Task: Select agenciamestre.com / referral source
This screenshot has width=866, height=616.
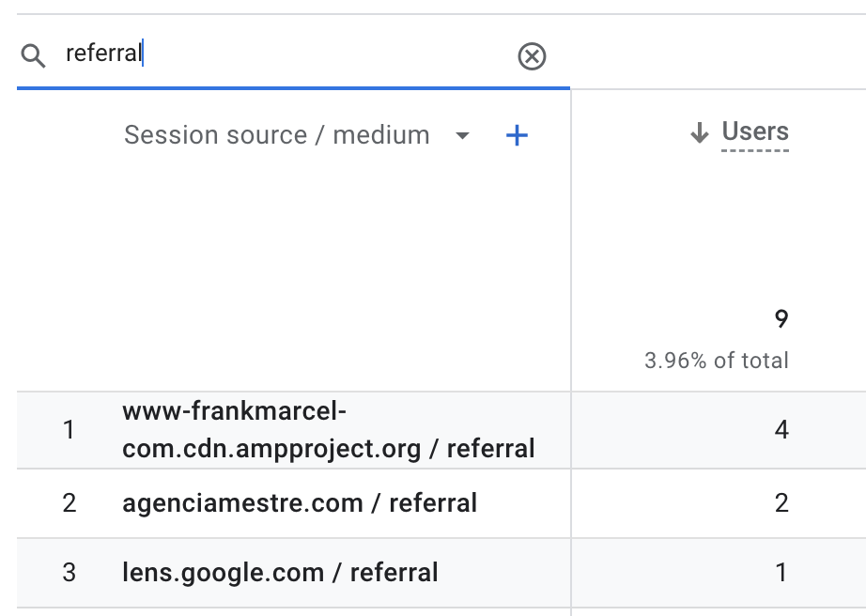Action: [x=300, y=503]
